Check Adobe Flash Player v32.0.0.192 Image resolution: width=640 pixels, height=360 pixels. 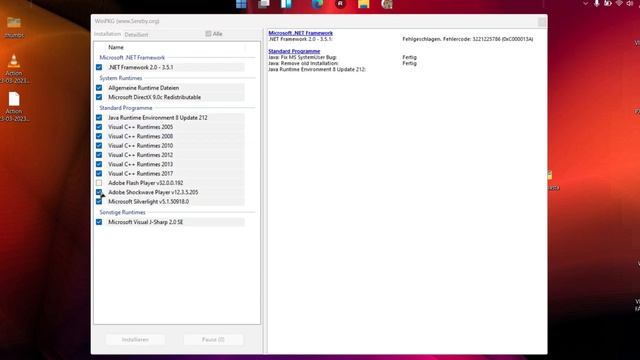coord(99,183)
